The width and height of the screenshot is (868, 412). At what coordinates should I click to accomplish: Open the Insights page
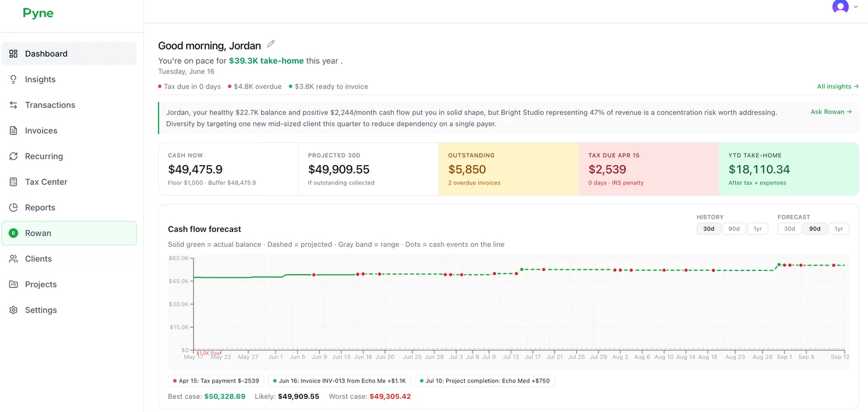pos(69,80)
